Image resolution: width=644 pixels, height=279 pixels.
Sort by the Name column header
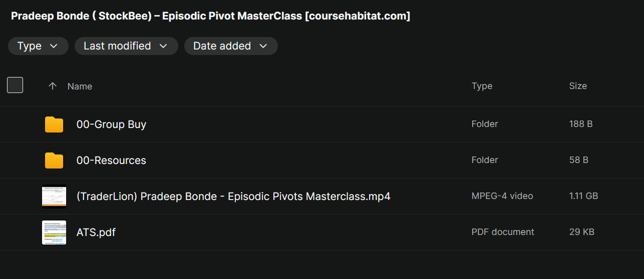pyautogui.click(x=80, y=86)
